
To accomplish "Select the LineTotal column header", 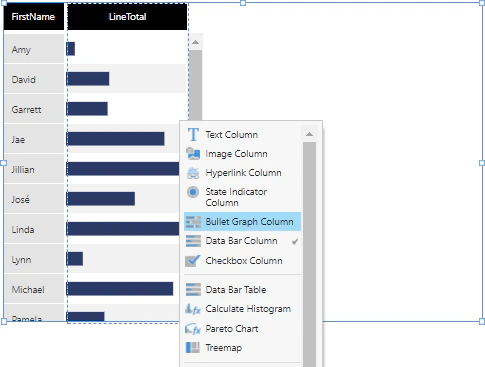I will [x=127, y=17].
